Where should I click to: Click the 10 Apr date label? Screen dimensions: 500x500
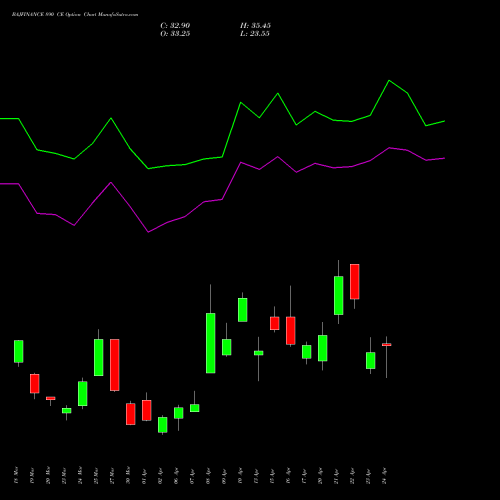coord(240,475)
